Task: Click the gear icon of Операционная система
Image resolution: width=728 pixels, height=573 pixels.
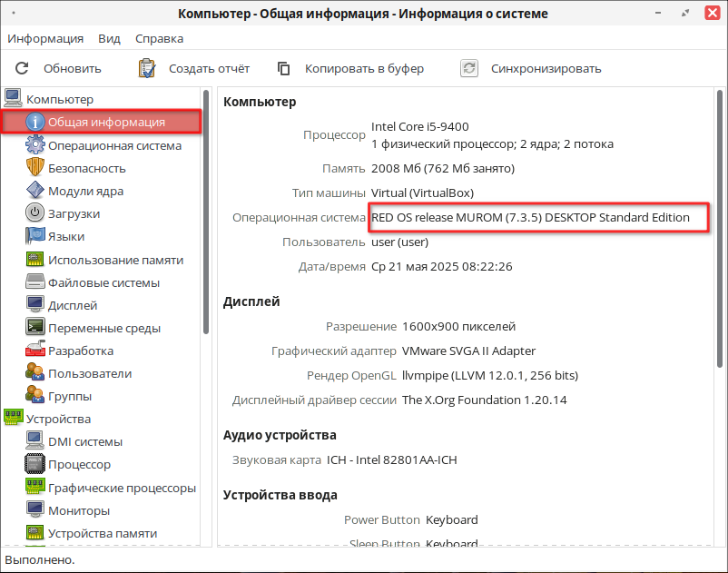Action: tap(34, 145)
